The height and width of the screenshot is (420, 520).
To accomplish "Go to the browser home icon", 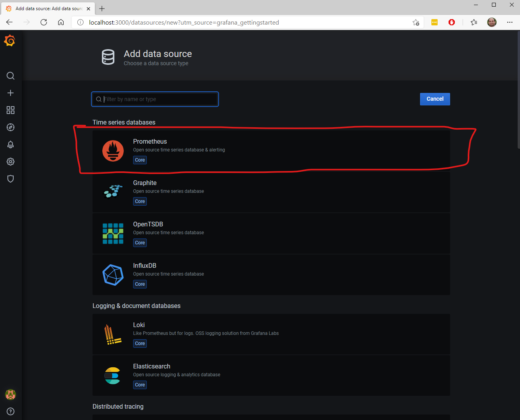I will pos(61,22).
